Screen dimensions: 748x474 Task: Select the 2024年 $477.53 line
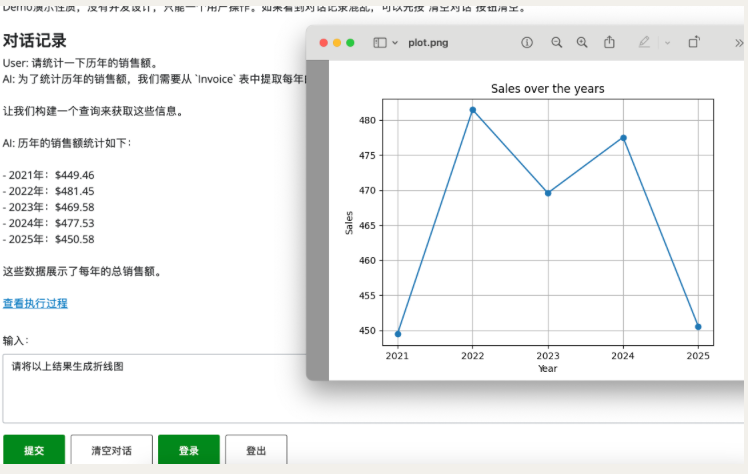tap(49, 223)
